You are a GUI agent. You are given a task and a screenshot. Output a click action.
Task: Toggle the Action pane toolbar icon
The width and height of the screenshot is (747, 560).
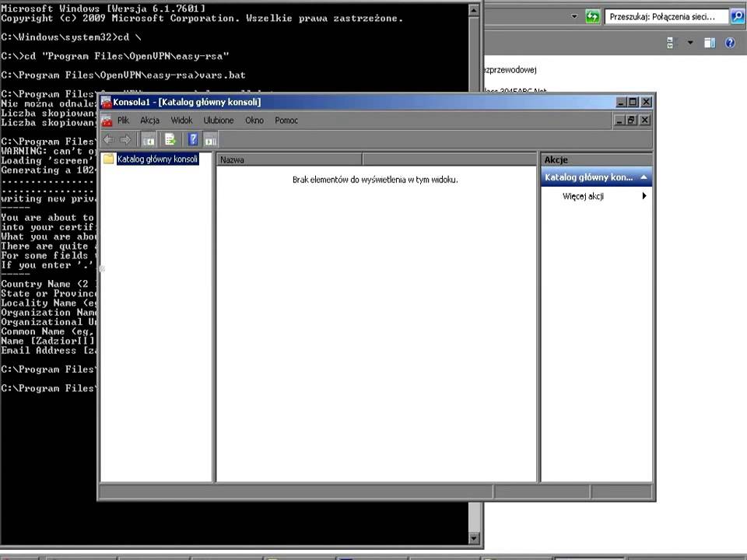point(211,140)
